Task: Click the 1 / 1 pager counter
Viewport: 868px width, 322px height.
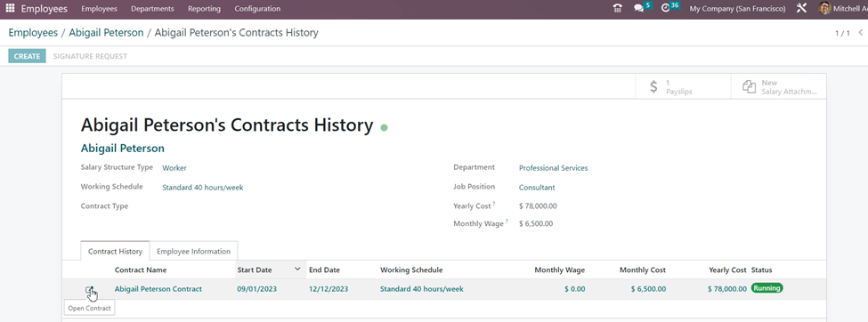Action: click(x=842, y=33)
